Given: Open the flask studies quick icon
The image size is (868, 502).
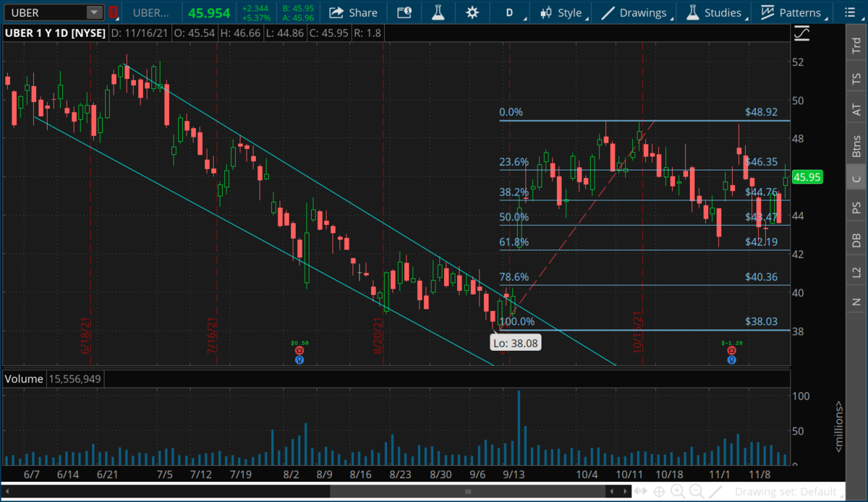Looking at the screenshot, I should 438,12.
